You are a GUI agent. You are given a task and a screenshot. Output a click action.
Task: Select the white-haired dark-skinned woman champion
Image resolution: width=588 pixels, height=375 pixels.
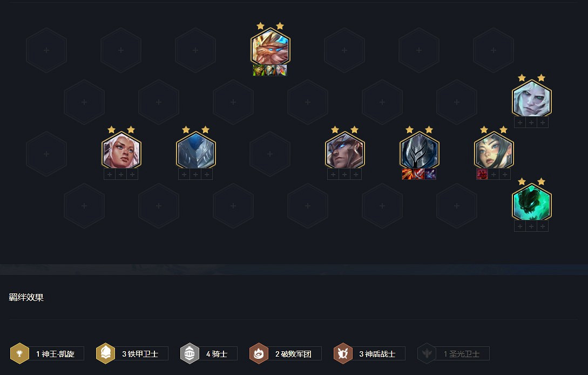coord(121,150)
